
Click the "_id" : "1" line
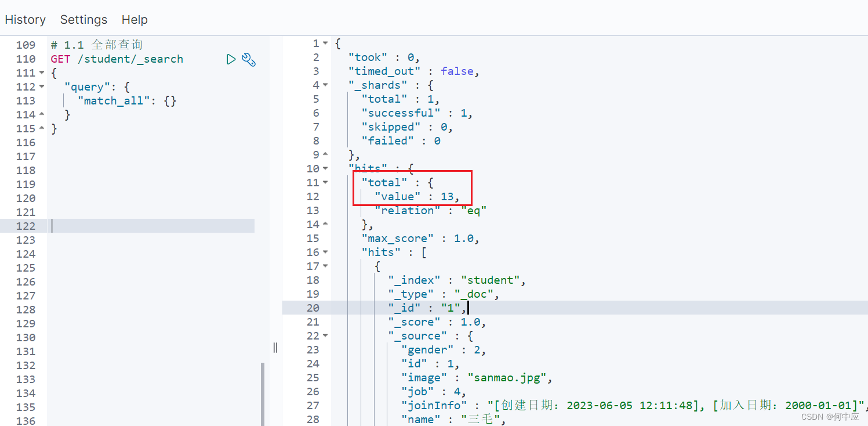click(427, 308)
